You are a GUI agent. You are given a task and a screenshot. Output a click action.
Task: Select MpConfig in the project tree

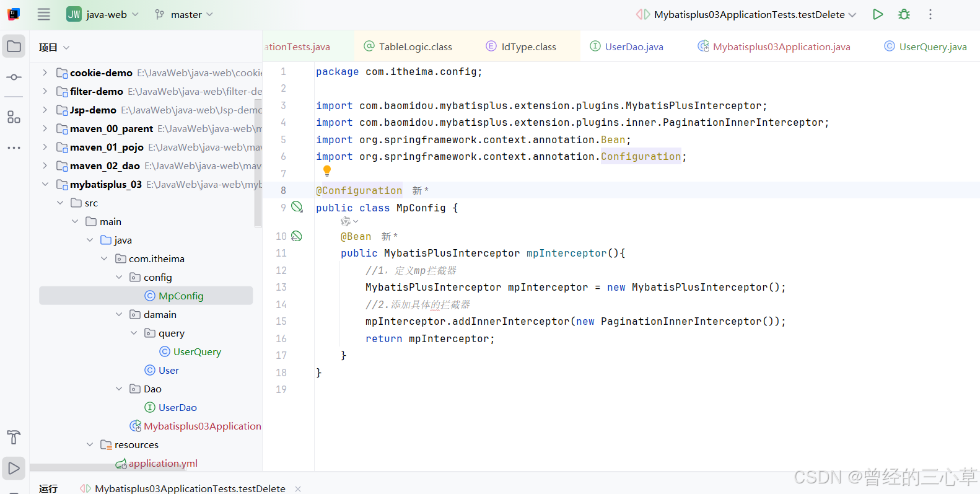(181, 296)
